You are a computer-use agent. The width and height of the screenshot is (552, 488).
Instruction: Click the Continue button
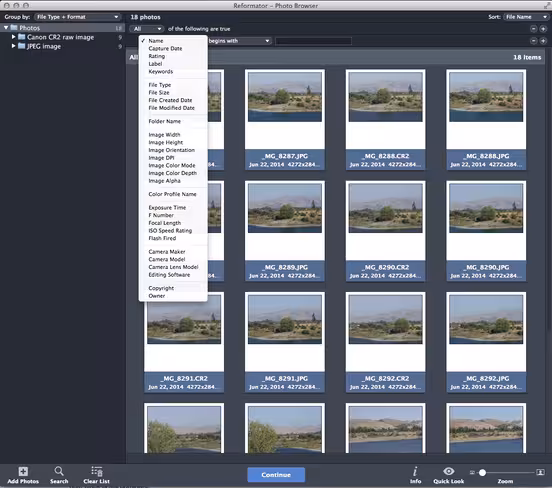click(276, 475)
